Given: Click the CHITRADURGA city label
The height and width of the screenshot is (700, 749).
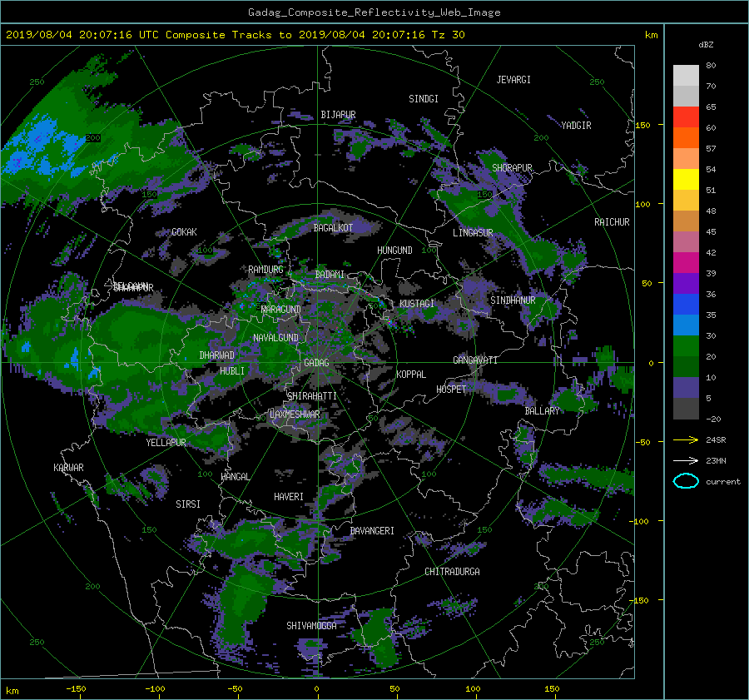Looking at the screenshot, I should tap(452, 572).
